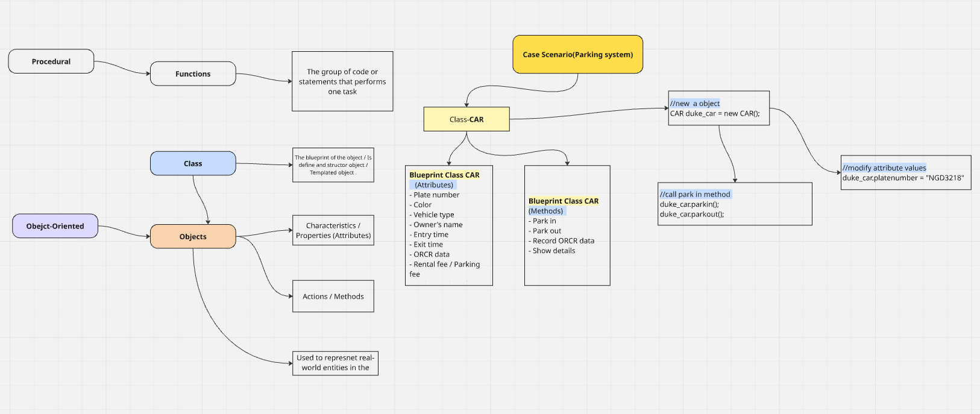Click the 'Park out' method line

545,231
